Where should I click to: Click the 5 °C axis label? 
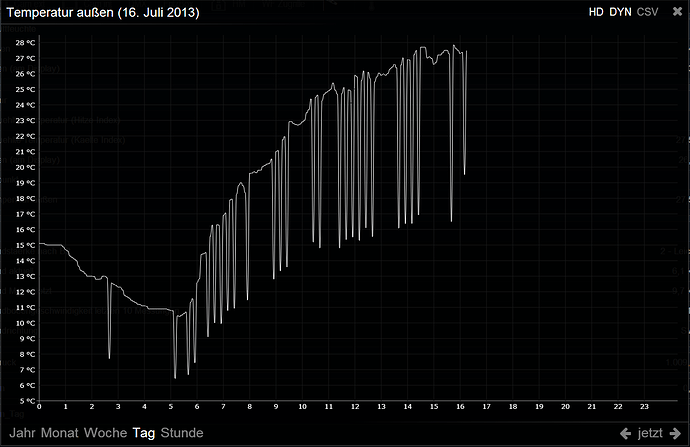click(27, 401)
